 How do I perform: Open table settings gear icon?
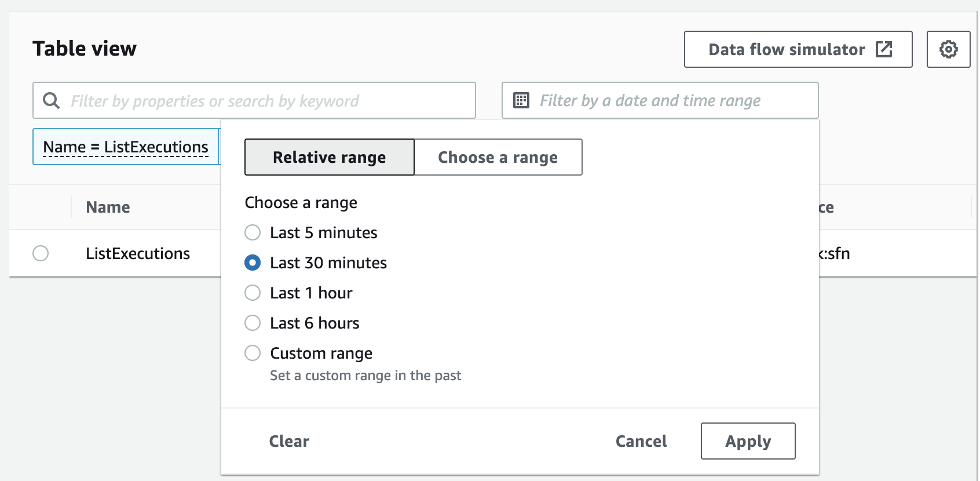click(948, 49)
